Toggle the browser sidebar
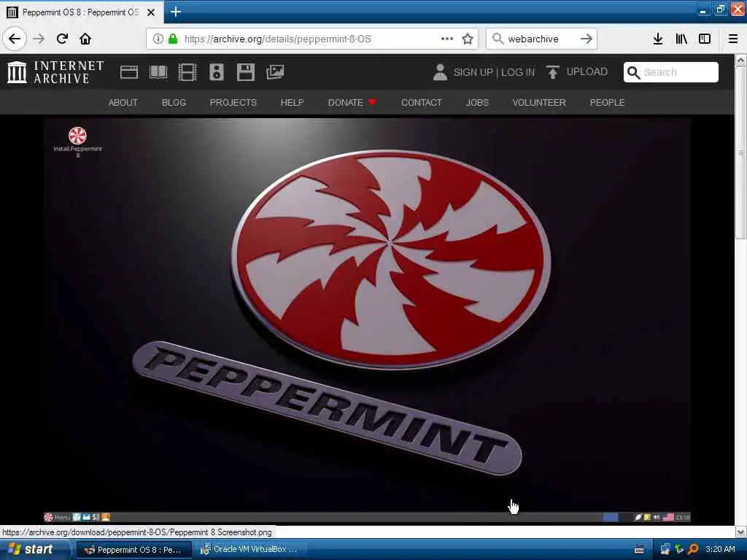Screen dimensions: 747x560 tap(705, 39)
